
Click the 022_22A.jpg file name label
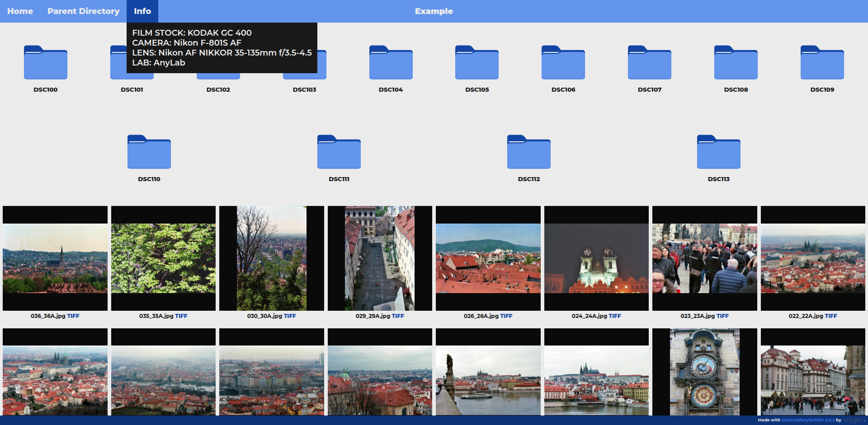[806, 316]
